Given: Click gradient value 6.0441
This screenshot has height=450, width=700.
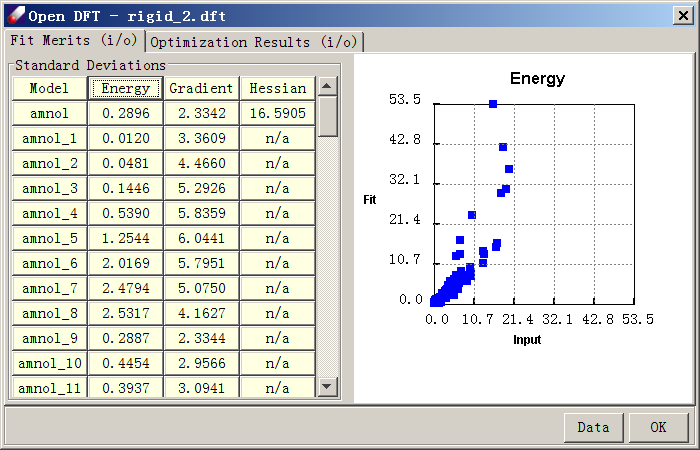Looking at the screenshot, I should click(201, 238).
